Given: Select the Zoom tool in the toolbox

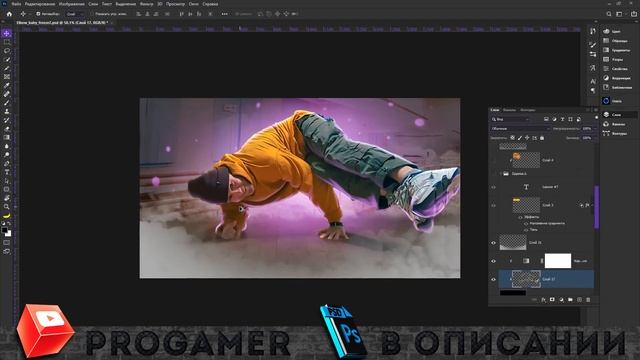Looking at the screenshot, I should tap(7, 207).
